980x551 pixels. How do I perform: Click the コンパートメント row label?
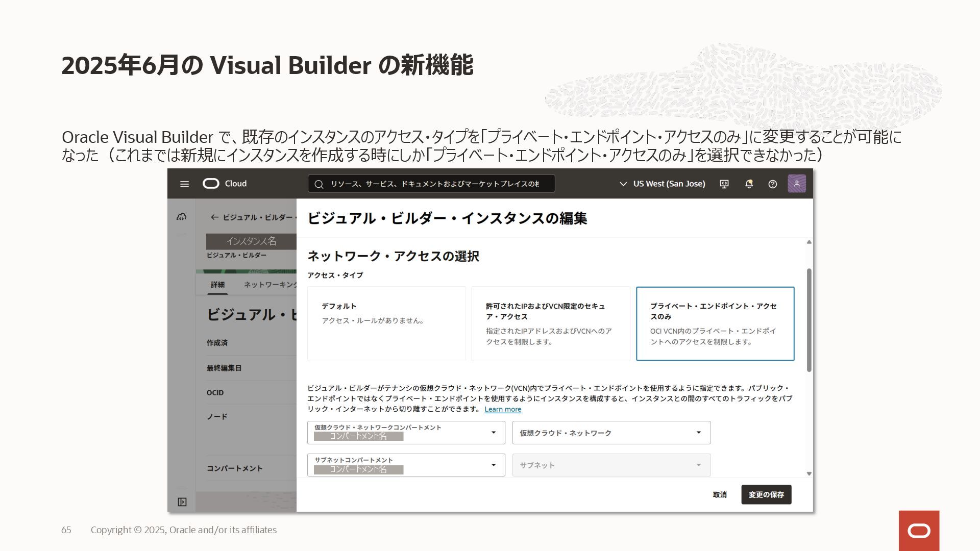(234, 468)
